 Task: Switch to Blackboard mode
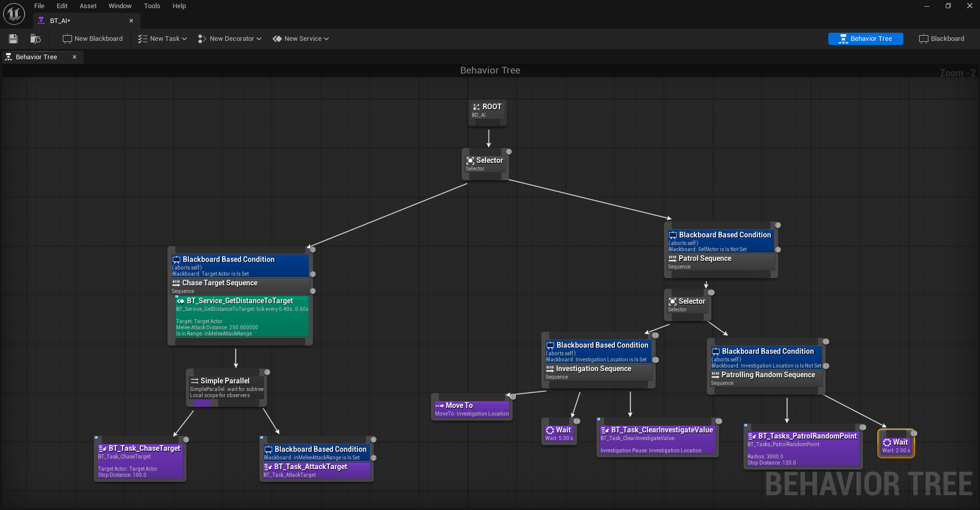(x=942, y=39)
